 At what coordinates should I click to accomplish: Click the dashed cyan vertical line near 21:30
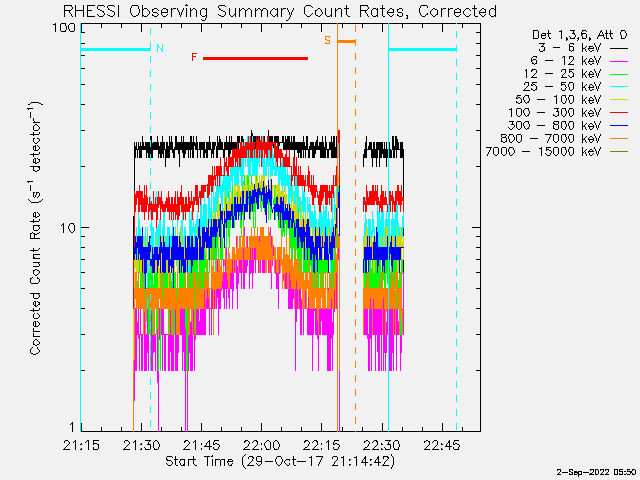151,227
